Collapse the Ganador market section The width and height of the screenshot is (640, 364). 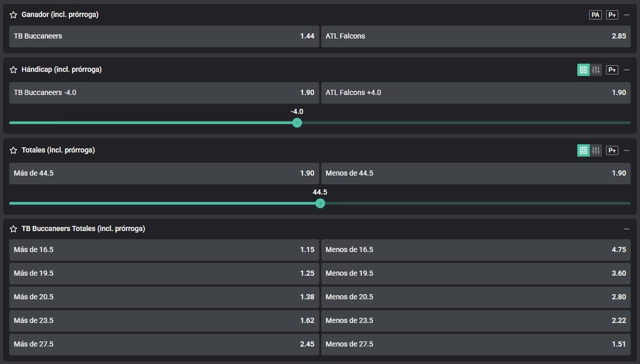pyautogui.click(x=626, y=15)
